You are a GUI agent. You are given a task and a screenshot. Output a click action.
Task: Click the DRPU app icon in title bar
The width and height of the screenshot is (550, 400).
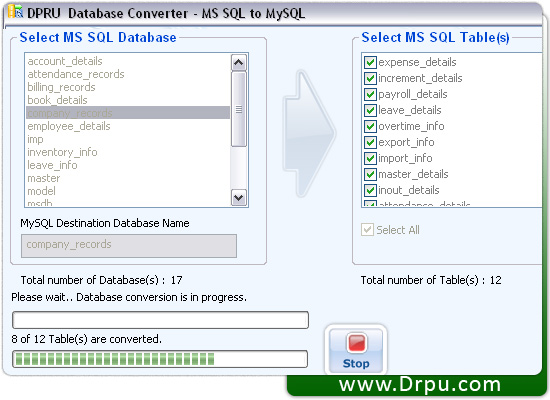tap(15, 12)
